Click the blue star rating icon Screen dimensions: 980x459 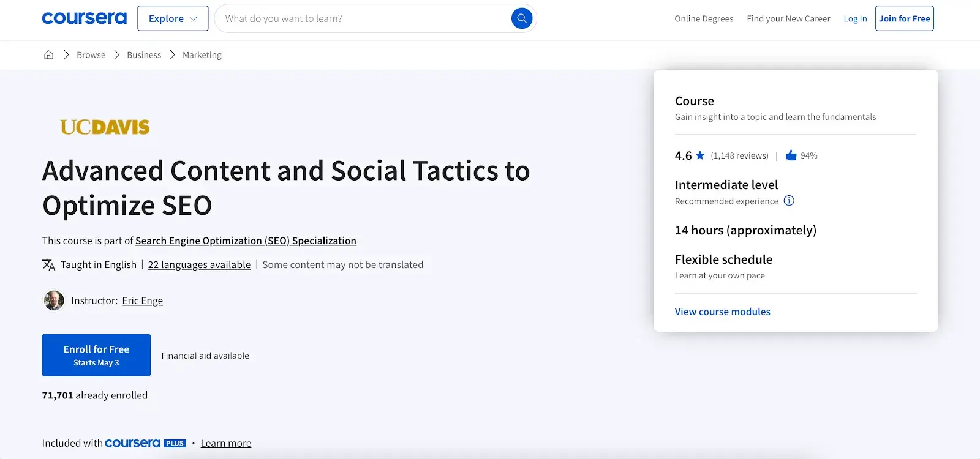click(700, 155)
